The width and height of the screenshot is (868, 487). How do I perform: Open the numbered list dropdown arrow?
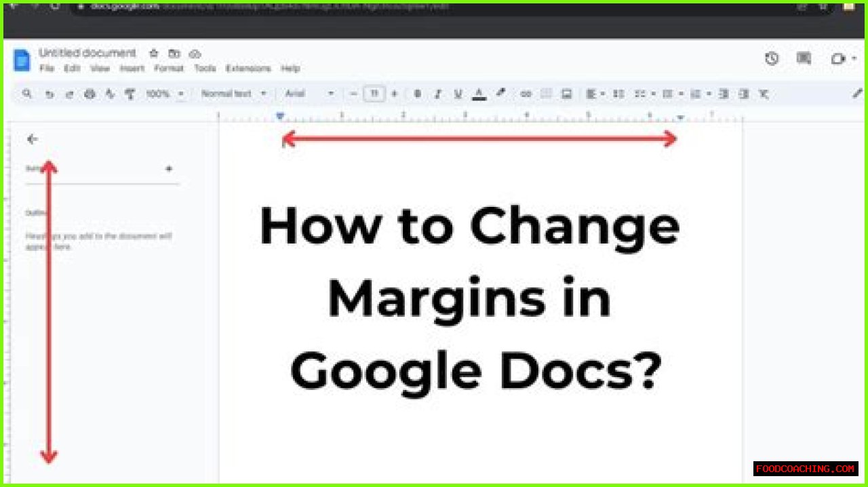[709, 94]
